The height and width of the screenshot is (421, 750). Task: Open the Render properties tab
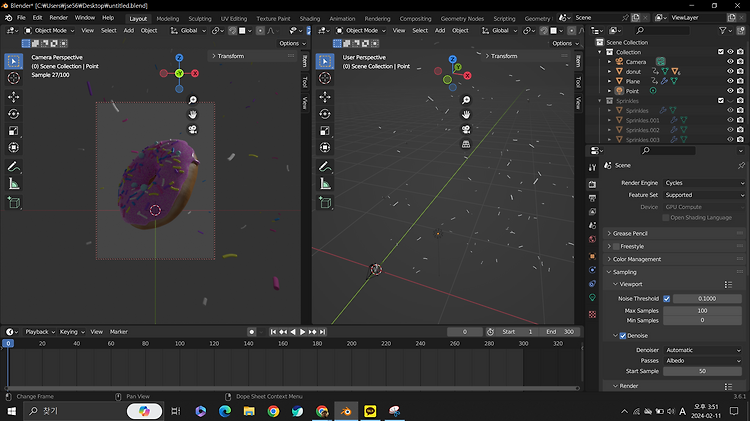(592, 184)
